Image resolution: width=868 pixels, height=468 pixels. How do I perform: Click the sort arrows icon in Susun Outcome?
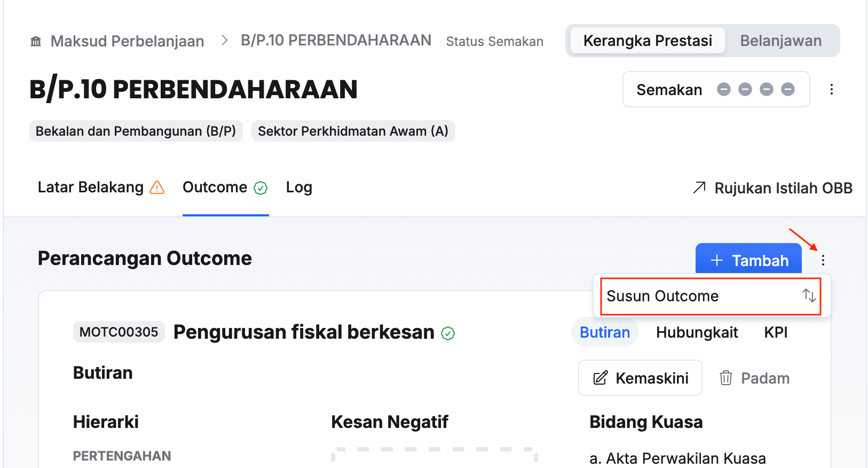point(809,295)
